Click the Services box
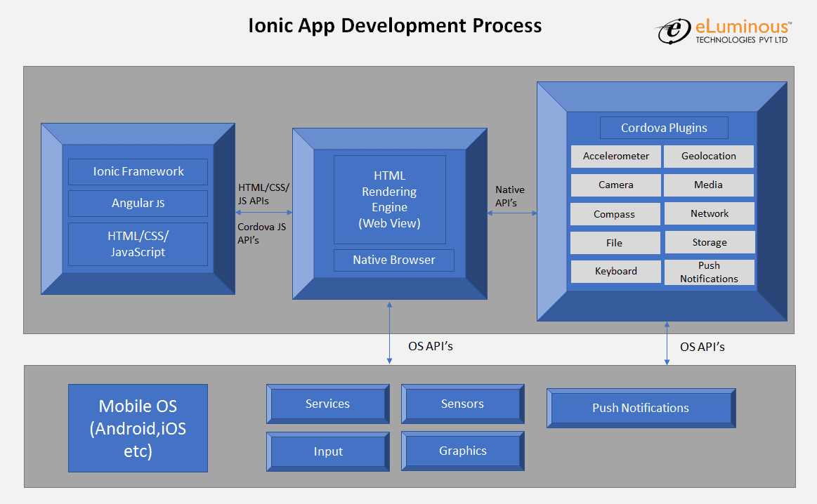The image size is (817, 504). click(327, 404)
